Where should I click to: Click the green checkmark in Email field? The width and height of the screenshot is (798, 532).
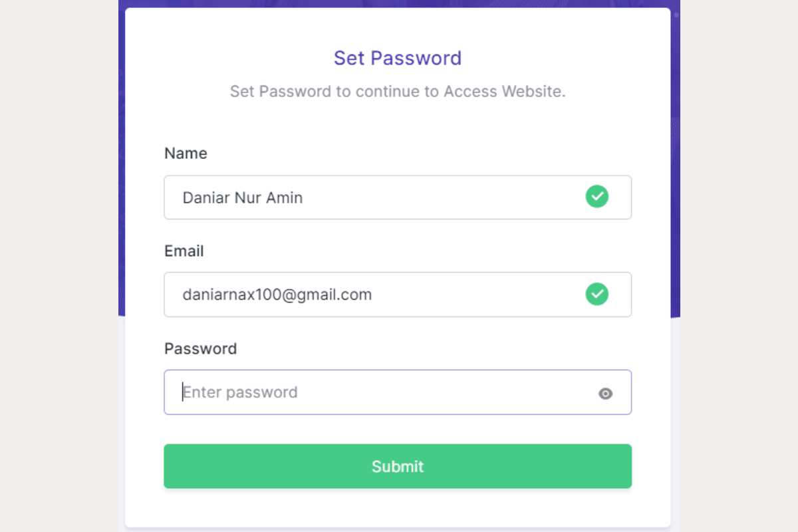[597, 294]
